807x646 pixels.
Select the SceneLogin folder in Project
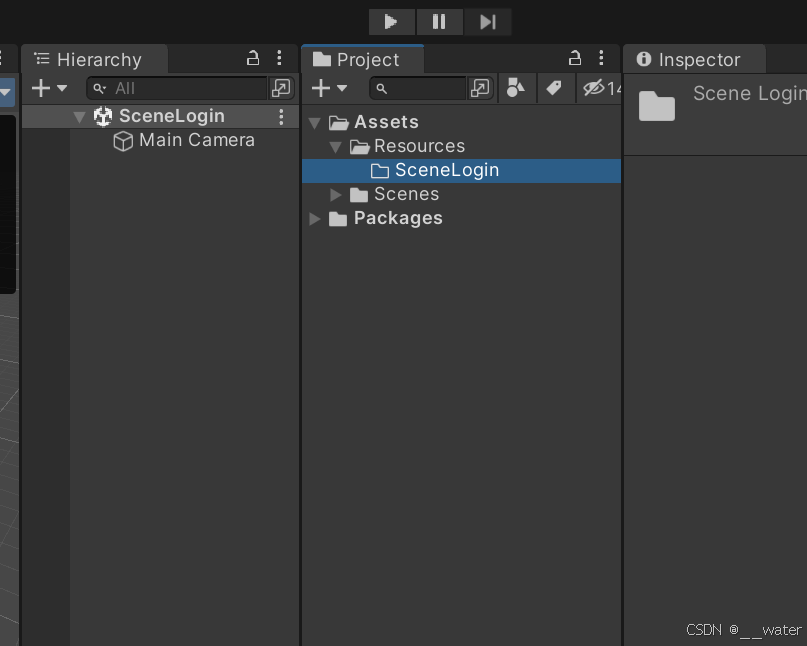click(x=462, y=171)
